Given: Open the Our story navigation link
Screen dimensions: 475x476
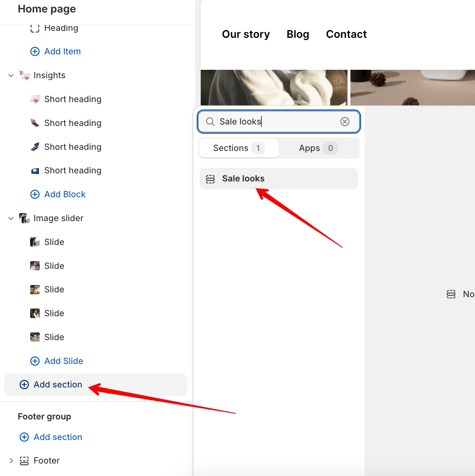Looking at the screenshot, I should coord(246,34).
